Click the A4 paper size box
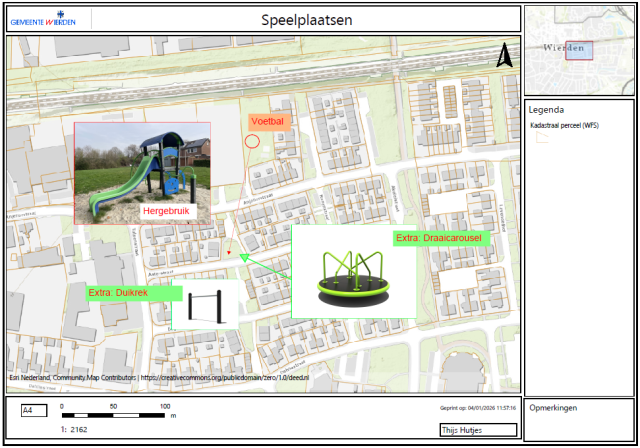640x448 pixels. click(x=32, y=411)
